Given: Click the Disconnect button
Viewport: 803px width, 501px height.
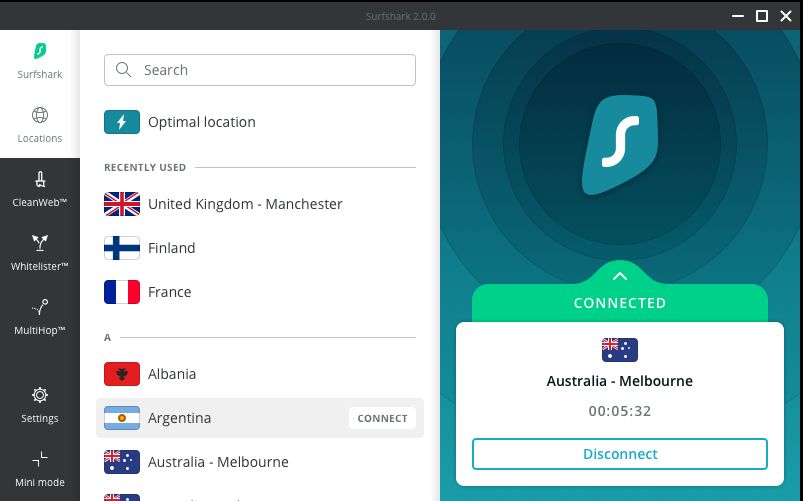Looking at the screenshot, I should point(620,454).
